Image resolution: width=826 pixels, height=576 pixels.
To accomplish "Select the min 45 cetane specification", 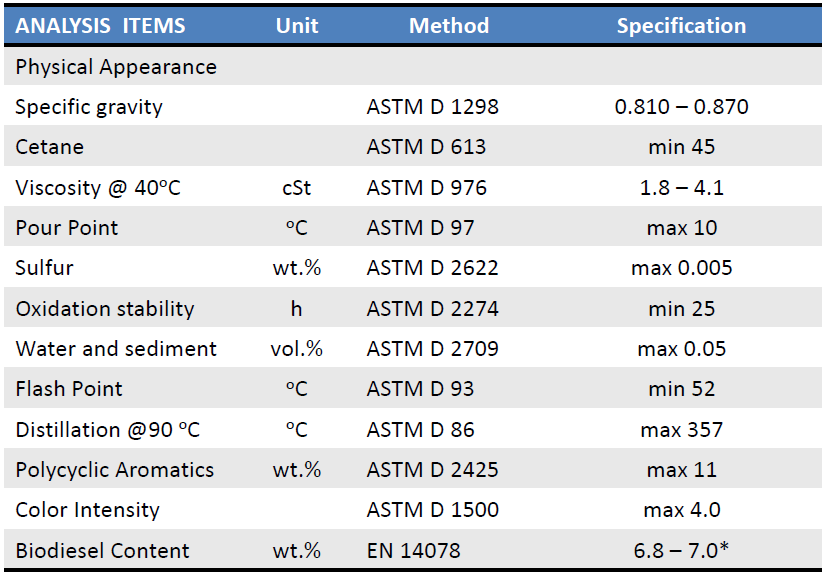I will pos(681,147).
